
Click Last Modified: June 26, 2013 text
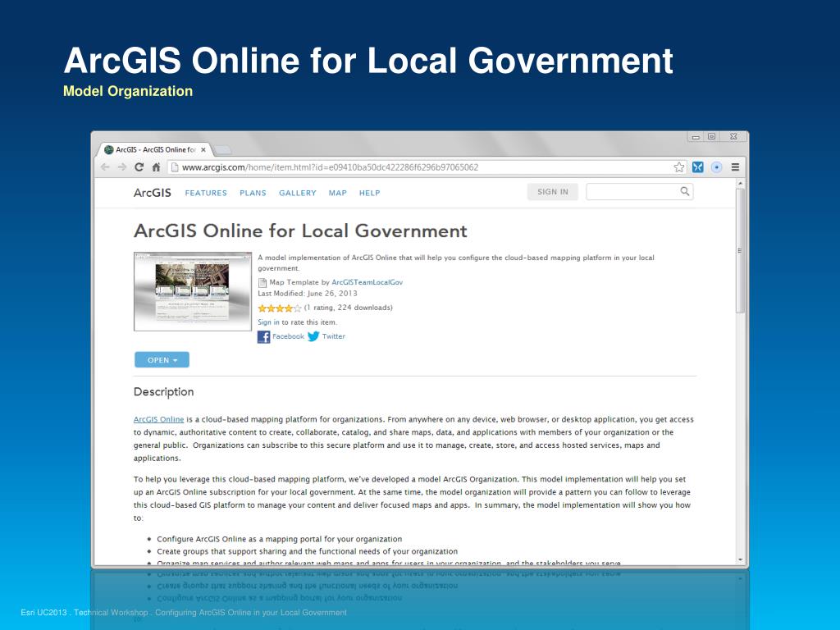308,294
